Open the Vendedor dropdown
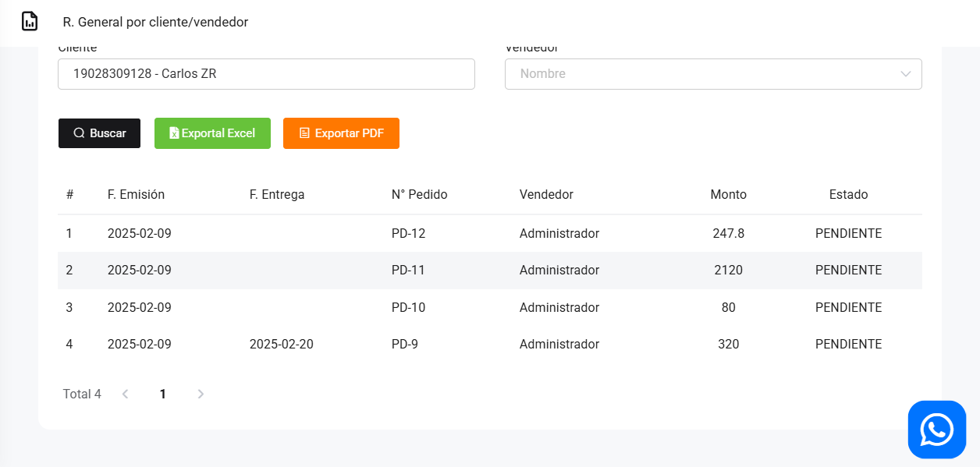 tap(702, 74)
